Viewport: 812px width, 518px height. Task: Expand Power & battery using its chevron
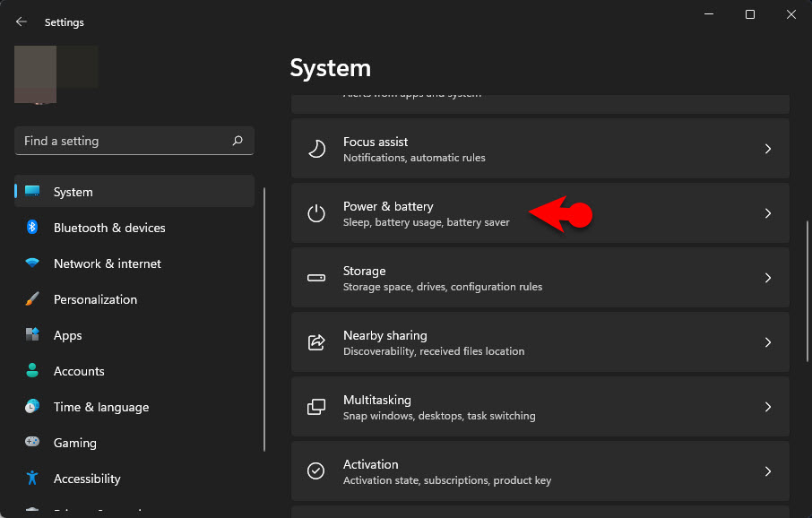(x=767, y=213)
